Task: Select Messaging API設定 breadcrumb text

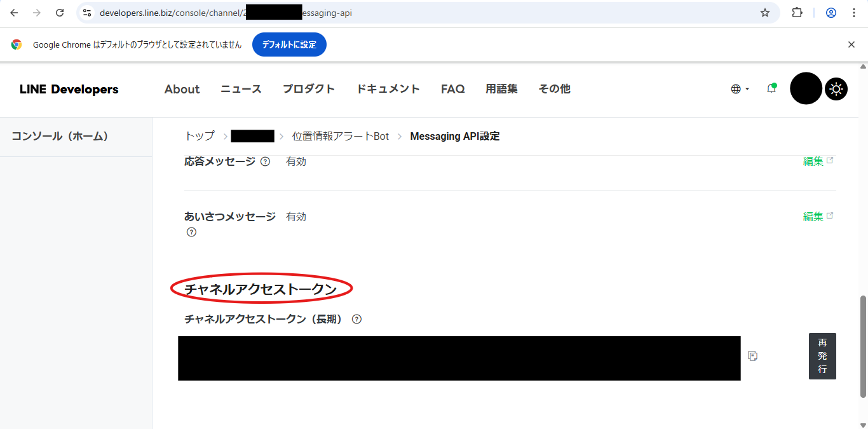Action: click(x=455, y=136)
